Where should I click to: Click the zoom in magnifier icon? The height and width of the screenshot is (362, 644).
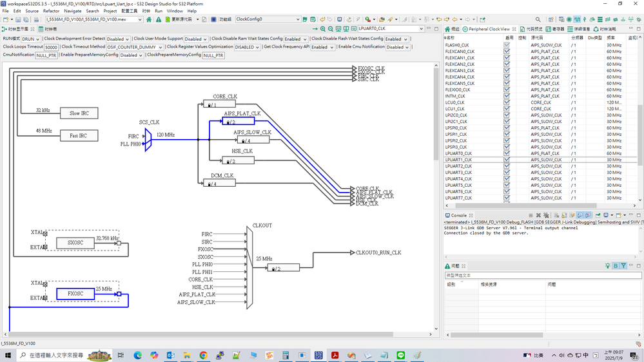click(323, 29)
